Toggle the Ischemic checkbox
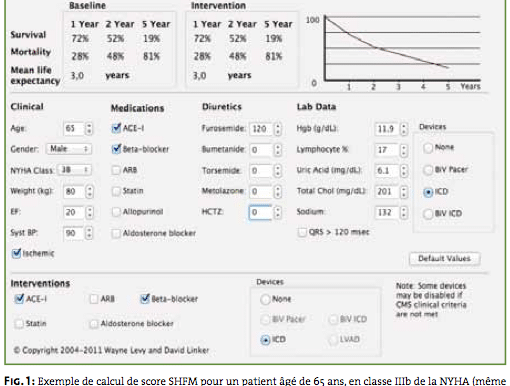Viewport: 510px width, 386px height. pos(16,253)
